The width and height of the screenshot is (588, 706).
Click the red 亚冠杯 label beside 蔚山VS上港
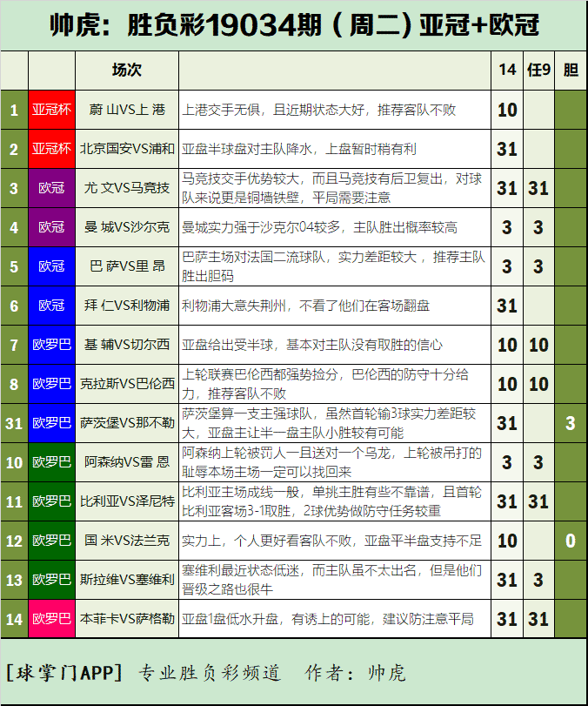click(x=51, y=110)
